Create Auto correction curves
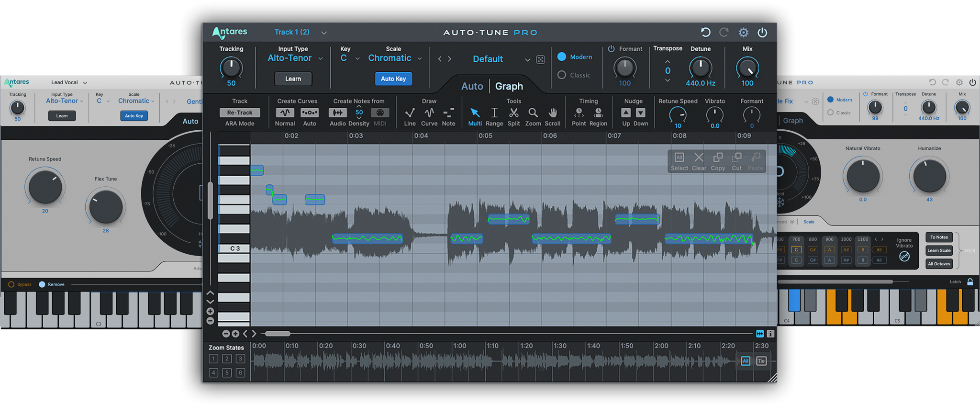 point(310,113)
